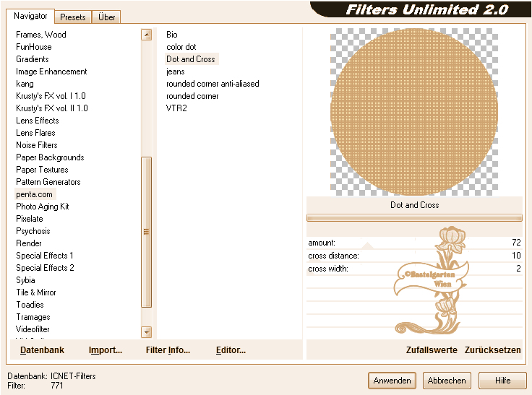The width and height of the screenshot is (532, 395).
Task: Select the Noise Filters category
Action: coord(37,145)
